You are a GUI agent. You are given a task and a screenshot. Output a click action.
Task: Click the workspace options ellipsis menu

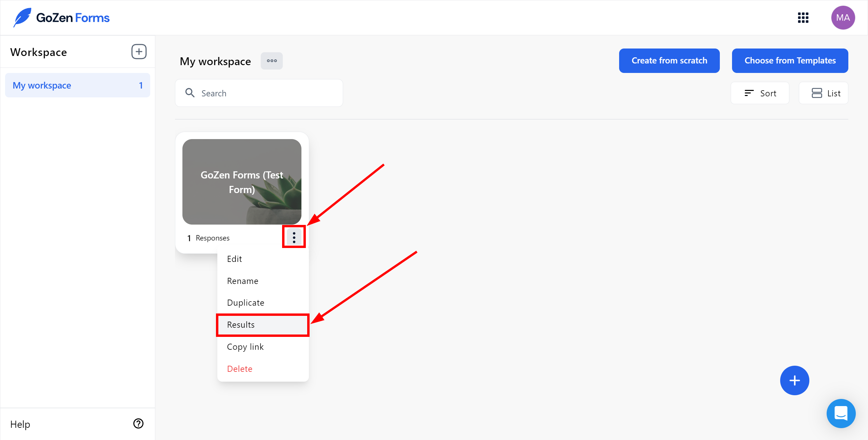(272, 61)
